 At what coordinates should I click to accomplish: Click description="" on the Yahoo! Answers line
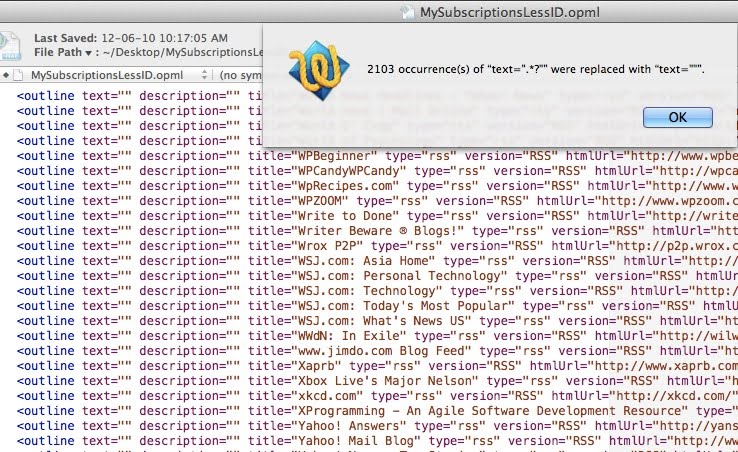pos(190,427)
